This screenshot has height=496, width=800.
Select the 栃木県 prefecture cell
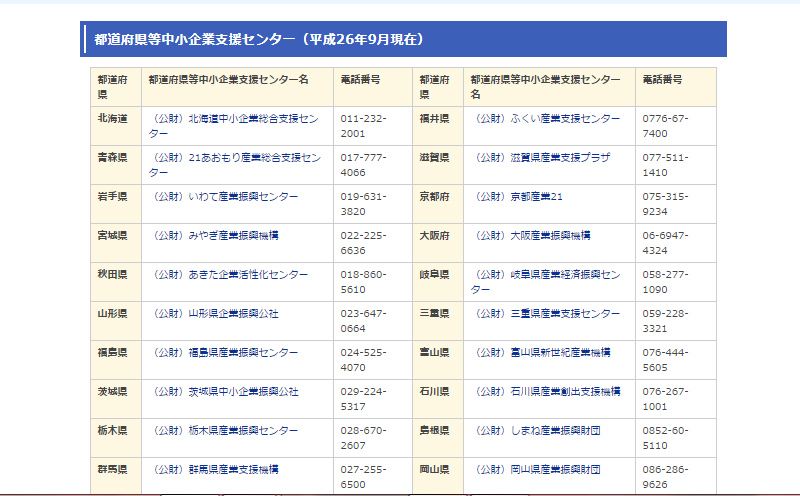(x=116, y=438)
